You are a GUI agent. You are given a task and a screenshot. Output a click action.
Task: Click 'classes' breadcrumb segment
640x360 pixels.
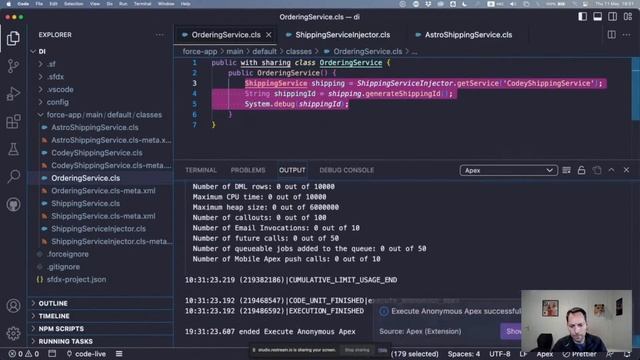(x=298, y=51)
